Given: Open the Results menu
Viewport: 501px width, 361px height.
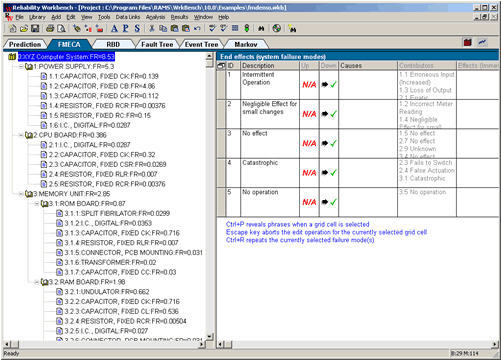Looking at the screenshot, I should pos(179,17).
